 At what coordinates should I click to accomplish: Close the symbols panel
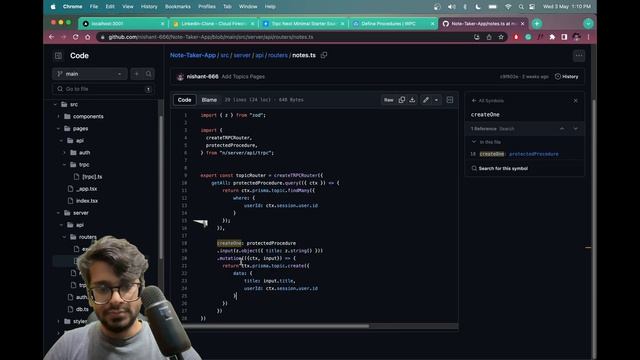coord(576,100)
